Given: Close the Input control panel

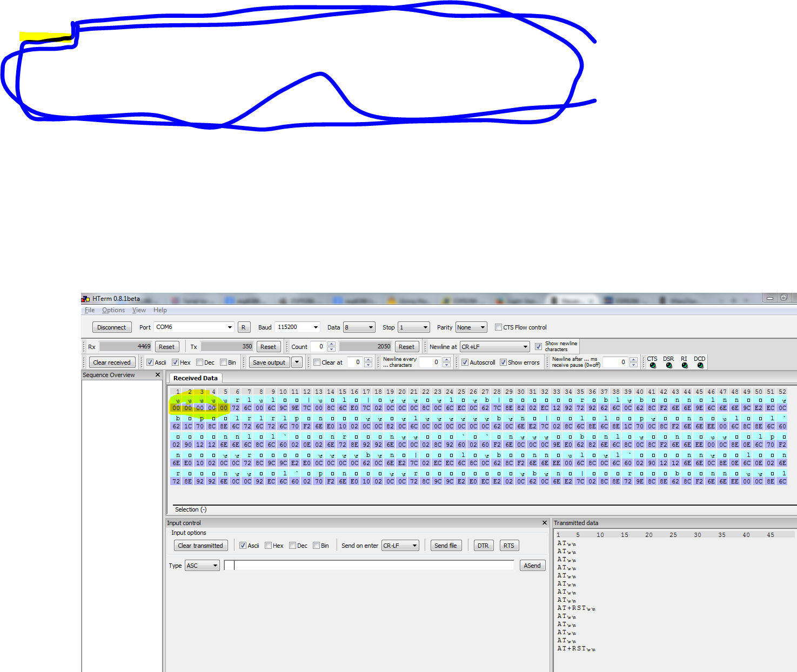Looking at the screenshot, I should [545, 523].
